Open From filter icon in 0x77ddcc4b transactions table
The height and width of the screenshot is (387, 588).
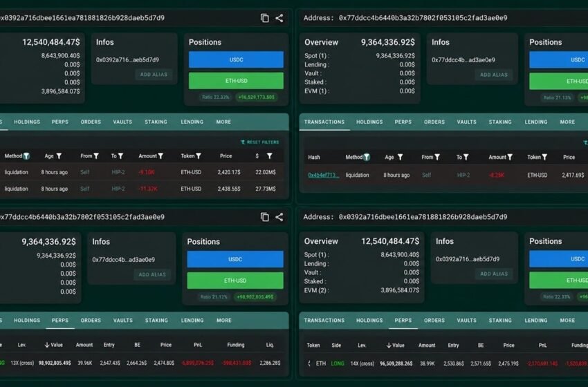pos(437,158)
